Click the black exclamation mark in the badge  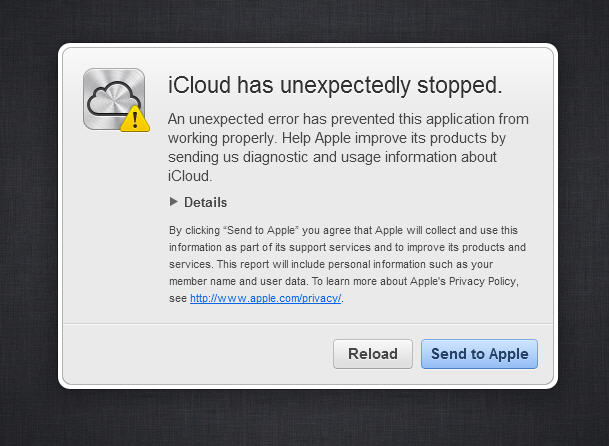tap(135, 120)
